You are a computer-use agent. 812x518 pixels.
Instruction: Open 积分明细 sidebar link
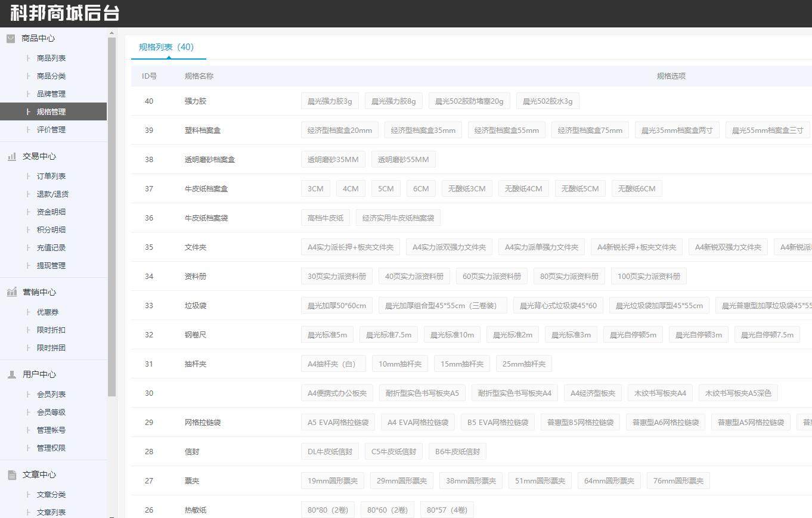51,230
